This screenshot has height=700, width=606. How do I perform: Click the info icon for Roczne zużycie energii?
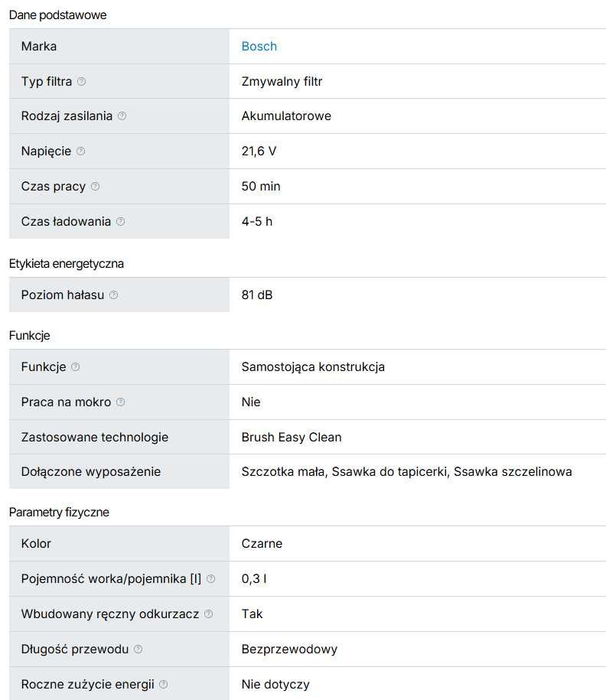tap(164, 684)
